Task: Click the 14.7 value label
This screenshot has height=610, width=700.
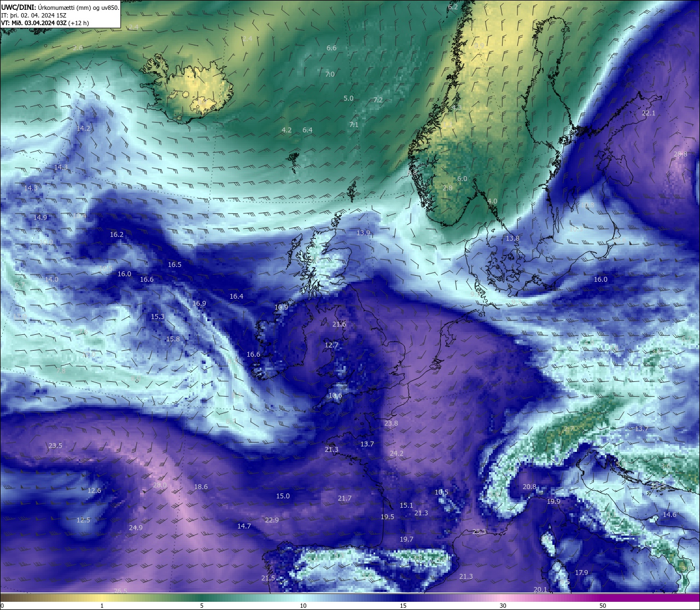Action: click(x=244, y=526)
